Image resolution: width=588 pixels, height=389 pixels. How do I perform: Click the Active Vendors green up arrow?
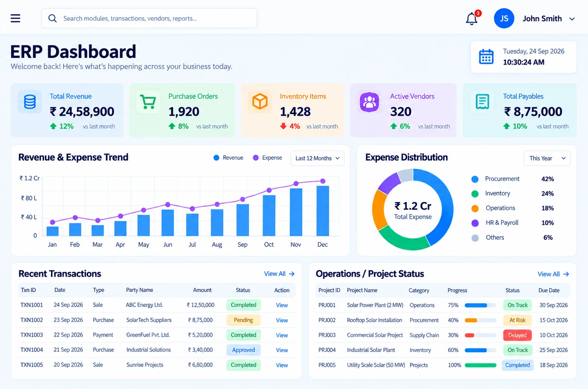(394, 126)
